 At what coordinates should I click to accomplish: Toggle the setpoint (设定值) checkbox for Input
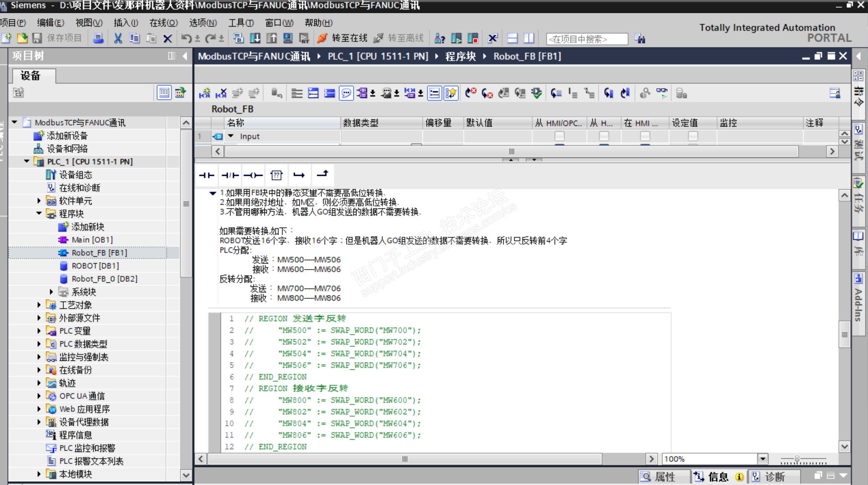693,136
